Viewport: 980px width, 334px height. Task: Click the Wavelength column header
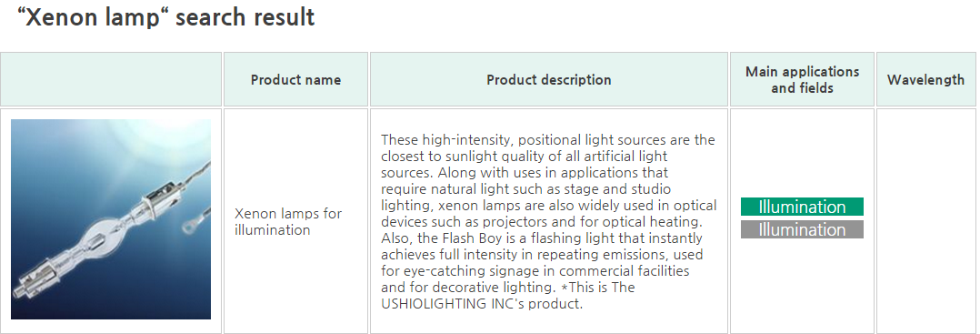(925, 79)
